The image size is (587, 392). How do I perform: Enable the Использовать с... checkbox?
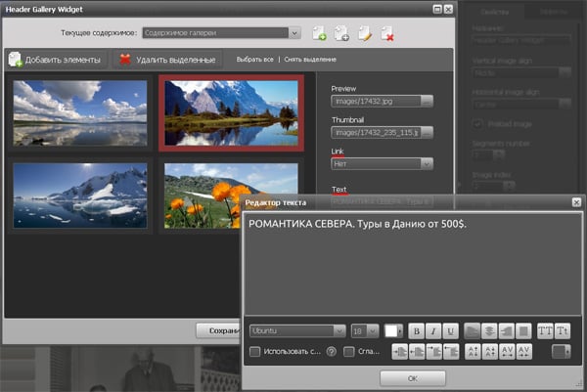(x=255, y=352)
